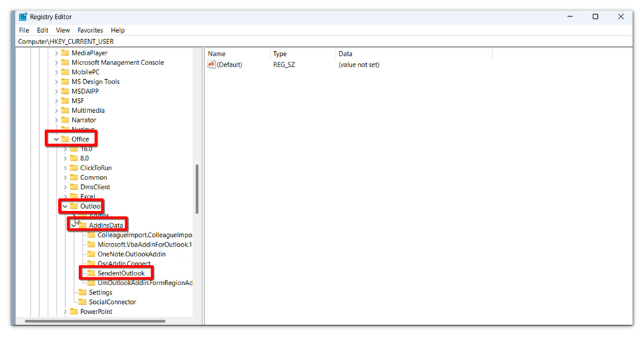Open the File menu
This screenshot has height=337, width=644.
tap(24, 30)
